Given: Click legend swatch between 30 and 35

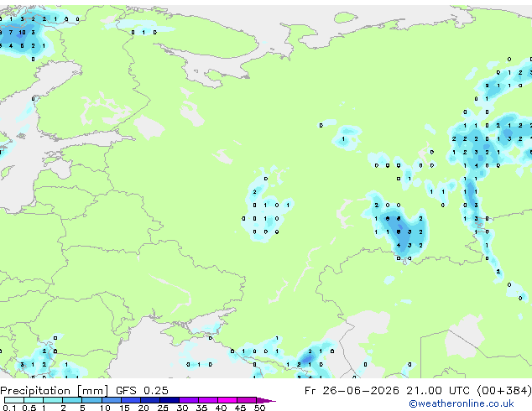Looking at the screenshot, I should point(188,400).
